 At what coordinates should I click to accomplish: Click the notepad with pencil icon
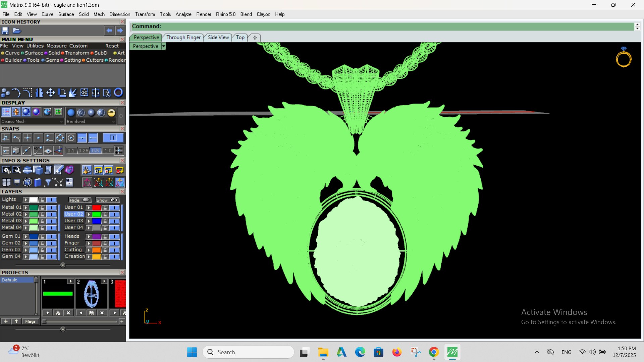pyautogui.click(x=58, y=170)
